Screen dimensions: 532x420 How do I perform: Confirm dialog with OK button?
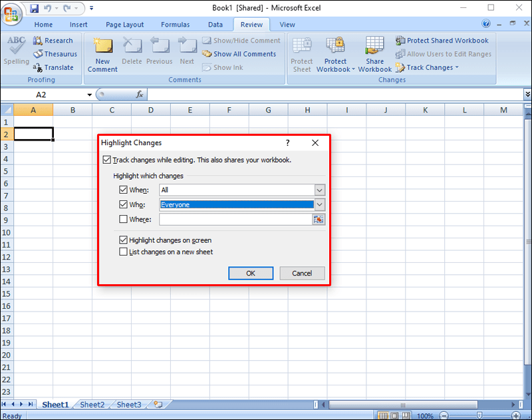(251, 274)
